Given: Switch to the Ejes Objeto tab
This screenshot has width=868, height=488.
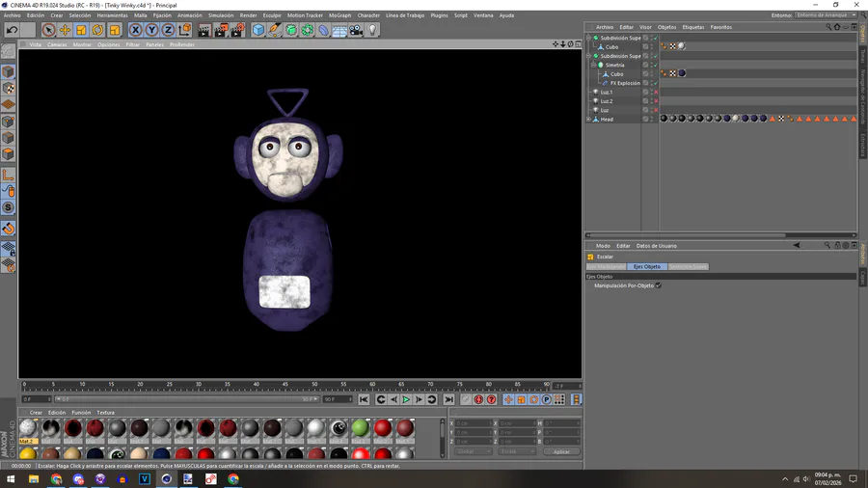Looking at the screenshot, I should coord(647,267).
